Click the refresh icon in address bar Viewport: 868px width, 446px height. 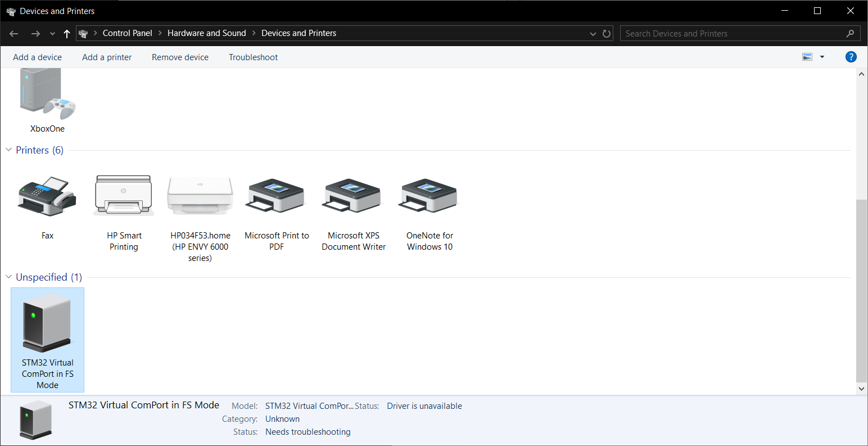[607, 34]
